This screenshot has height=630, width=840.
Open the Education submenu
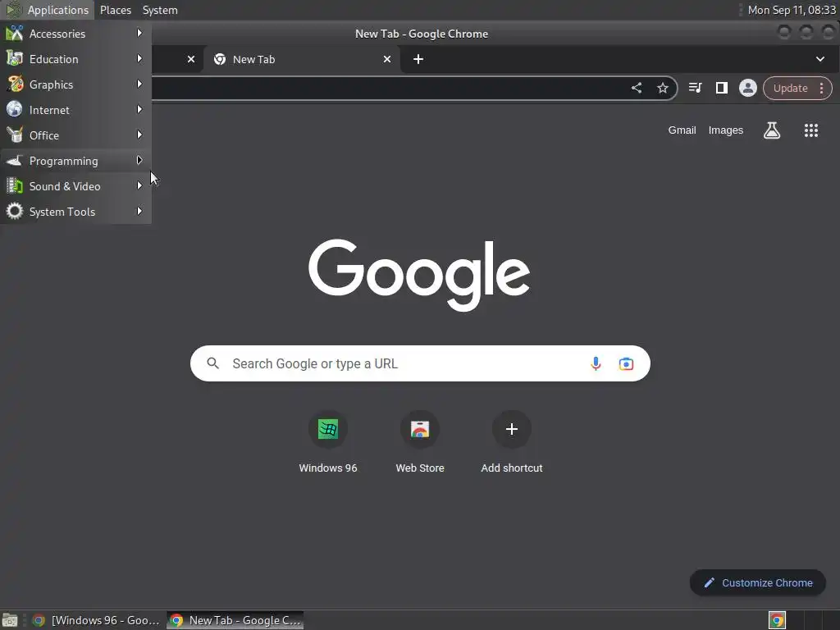(x=75, y=59)
